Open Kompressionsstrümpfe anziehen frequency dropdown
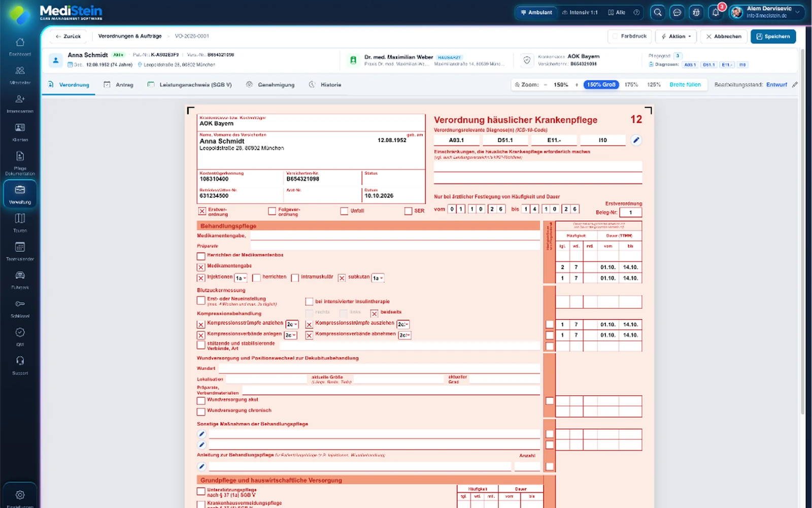 tap(292, 325)
